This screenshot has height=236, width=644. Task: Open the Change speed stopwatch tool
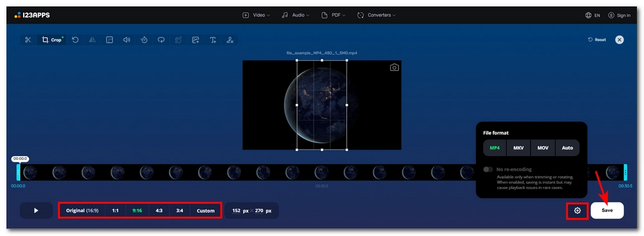(x=144, y=40)
